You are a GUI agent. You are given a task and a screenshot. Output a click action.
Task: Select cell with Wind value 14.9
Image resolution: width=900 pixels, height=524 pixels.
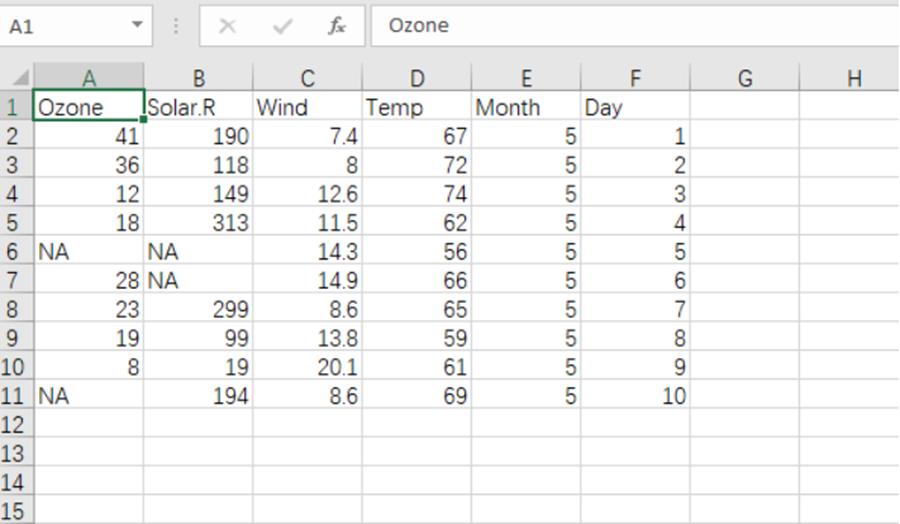click(307, 280)
